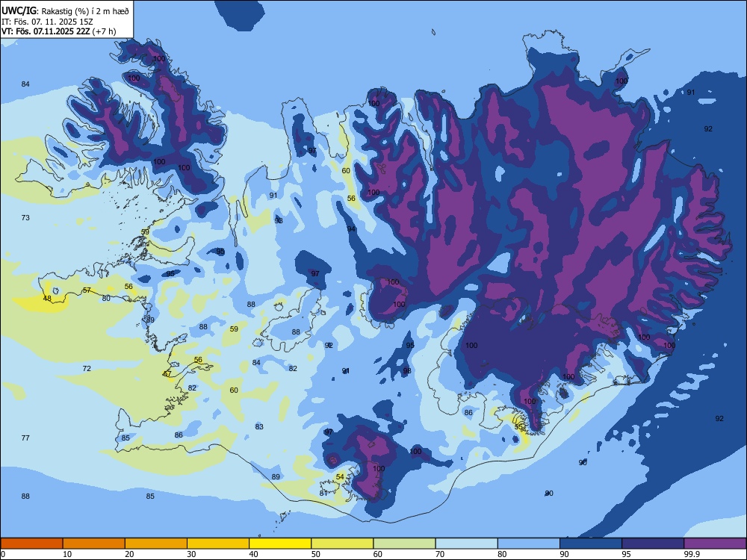Image resolution: width=747 pixels, height=560 pixels.
Task: Pick the pale yellow 50–60 legend swatch
Action: (342, 544)
